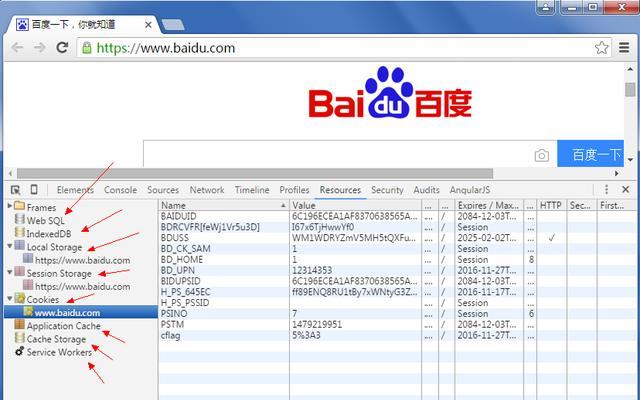Sort by HTTP column header
640x400 pixels.
tap(551, 205)
